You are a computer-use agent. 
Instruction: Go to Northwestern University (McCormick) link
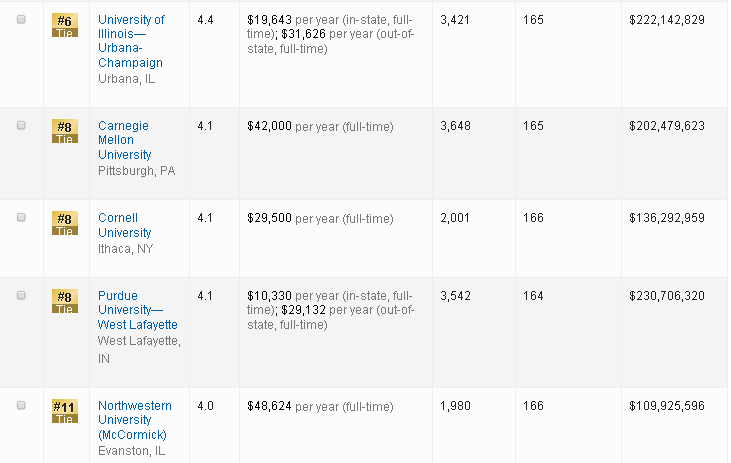point(134,420)
